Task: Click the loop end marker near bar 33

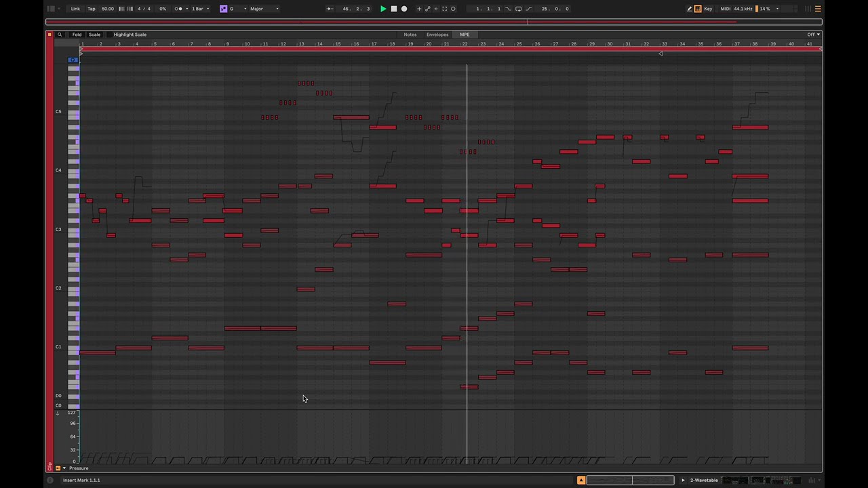Action: click(660, 54)
